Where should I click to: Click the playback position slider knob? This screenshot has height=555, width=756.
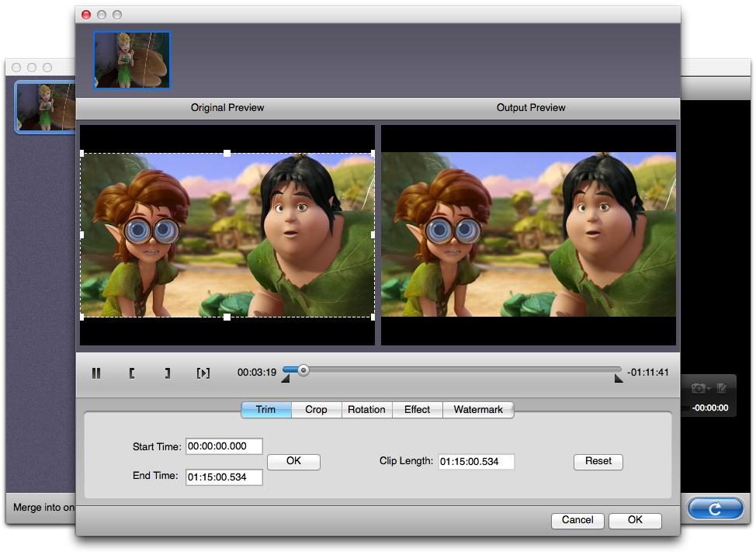[303, 370]
